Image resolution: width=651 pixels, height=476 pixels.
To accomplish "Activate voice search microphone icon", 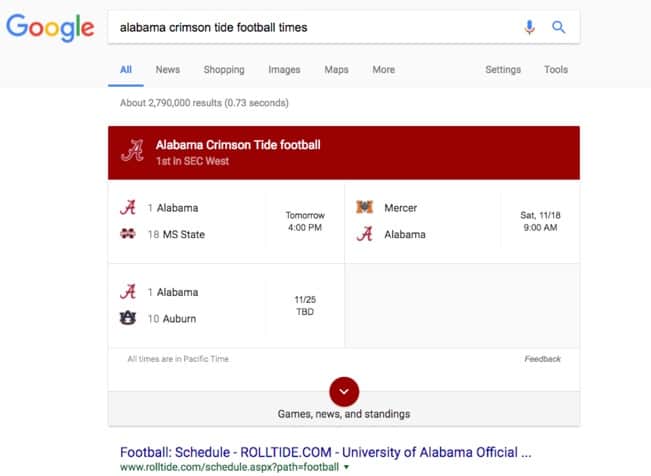I will point(529,27).
